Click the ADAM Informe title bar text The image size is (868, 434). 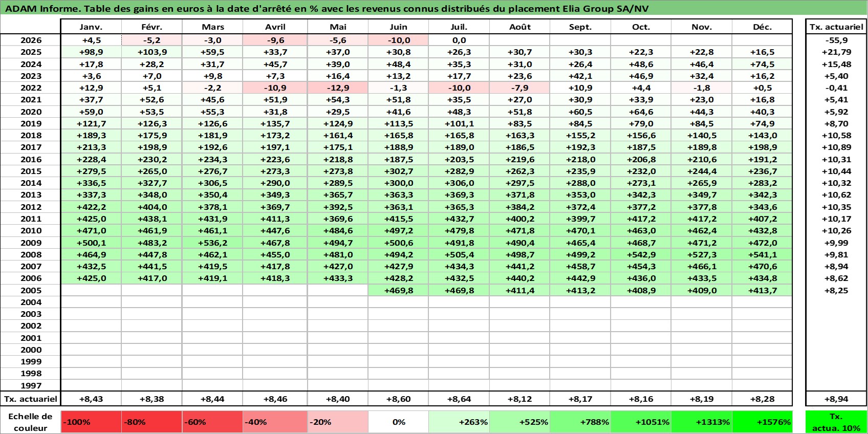tap(327, 8)
